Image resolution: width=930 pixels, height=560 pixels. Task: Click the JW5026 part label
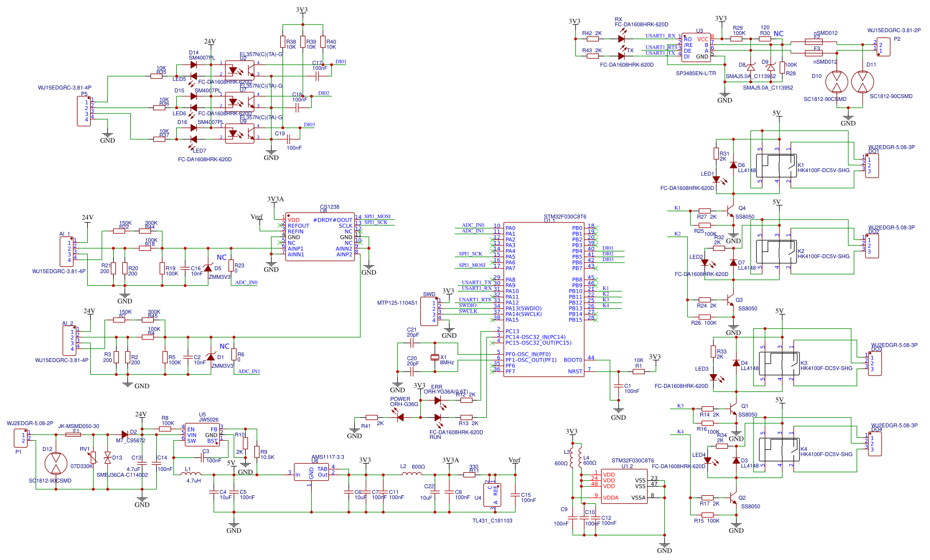[x=208, y=420]
